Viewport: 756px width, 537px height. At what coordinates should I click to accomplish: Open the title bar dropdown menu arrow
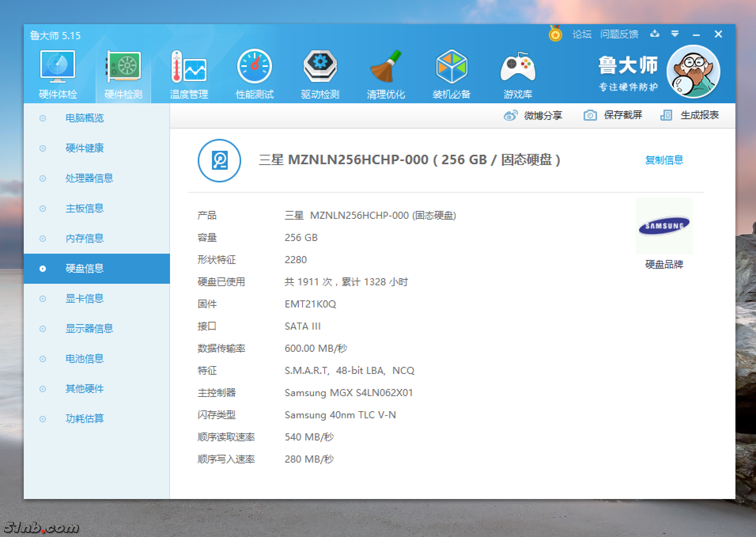[675, 34]
